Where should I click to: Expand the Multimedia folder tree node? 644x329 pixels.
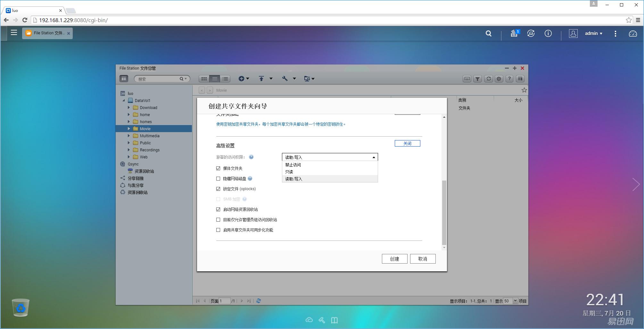(129, 136)
